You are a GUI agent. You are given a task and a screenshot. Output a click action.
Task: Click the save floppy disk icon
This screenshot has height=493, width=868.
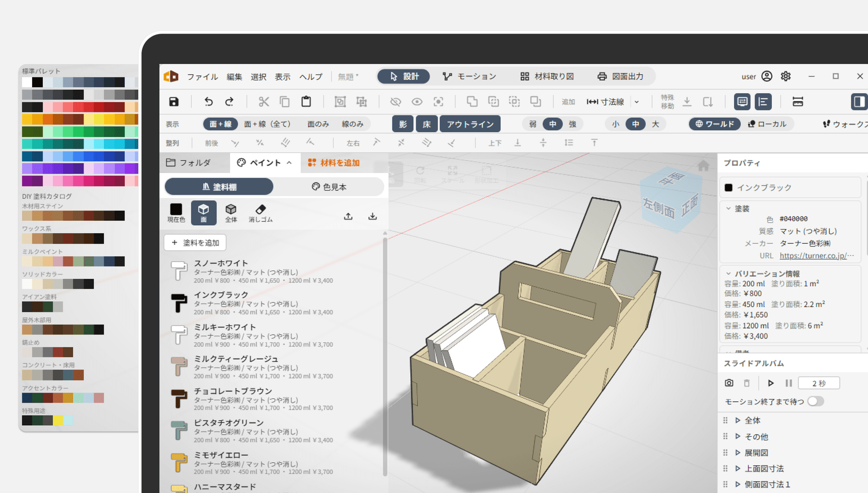tap(174, 102)
